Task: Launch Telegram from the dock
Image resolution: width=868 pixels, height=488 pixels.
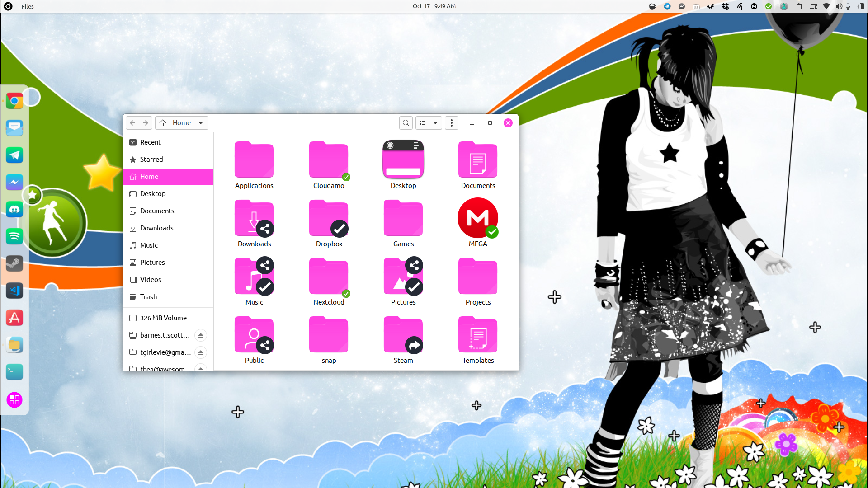Action: [x=14, y=155]
